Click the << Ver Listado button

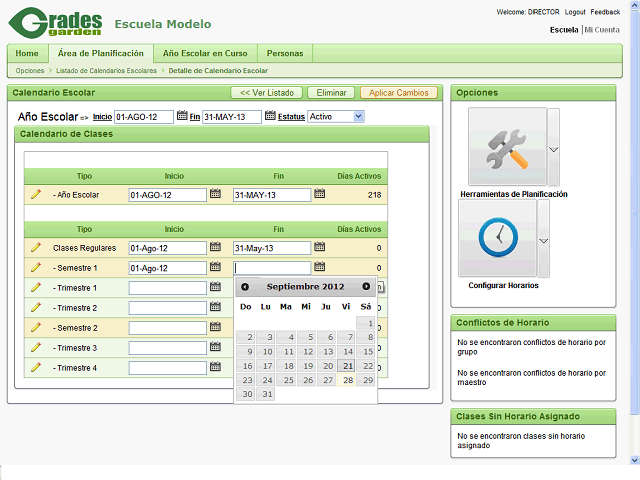pos(267,93)
